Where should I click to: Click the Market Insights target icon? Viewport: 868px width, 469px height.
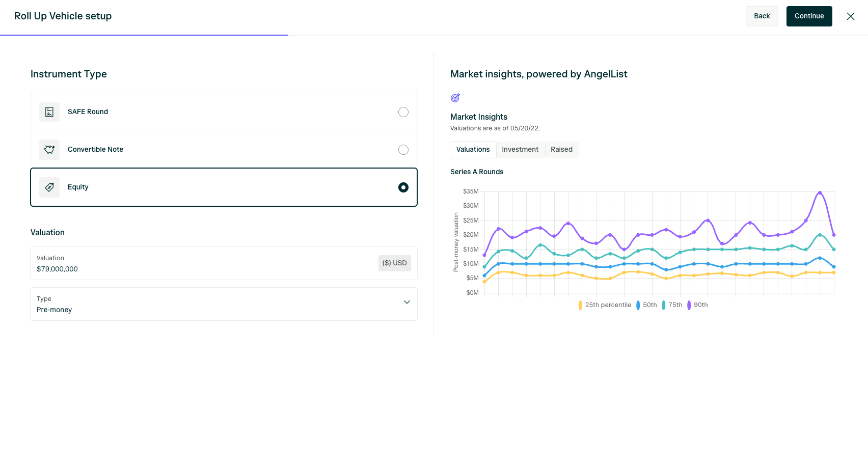point(455,98)
